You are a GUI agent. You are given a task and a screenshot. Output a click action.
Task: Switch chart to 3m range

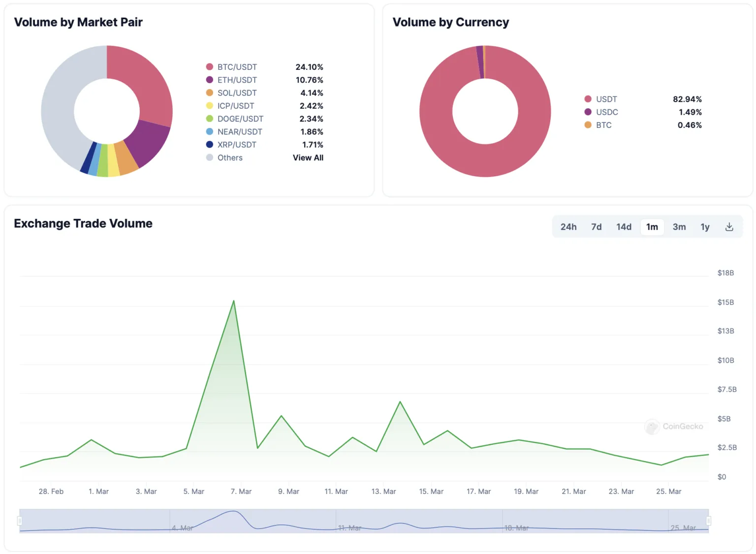click(x=679, y=227)
